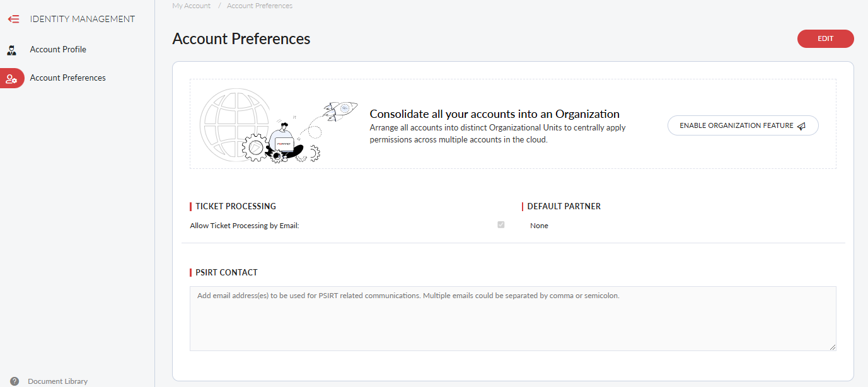Click the Account Preferences breadcrumb

[259, 6]
